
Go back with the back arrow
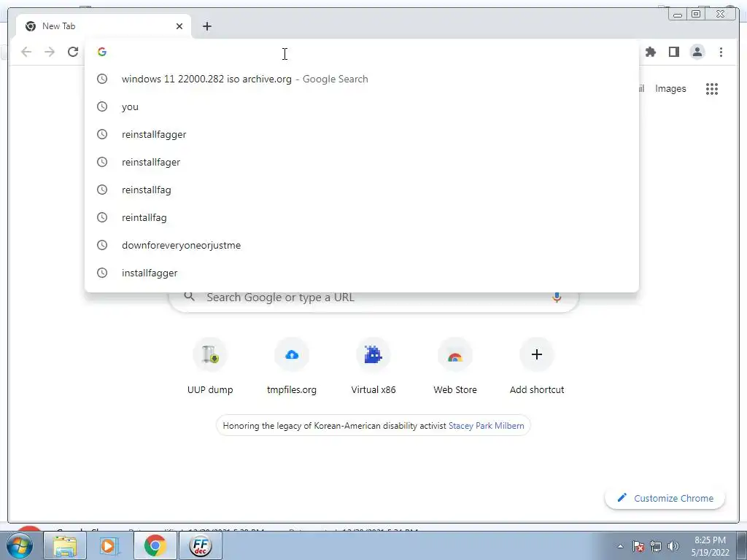tap(26, 52)
